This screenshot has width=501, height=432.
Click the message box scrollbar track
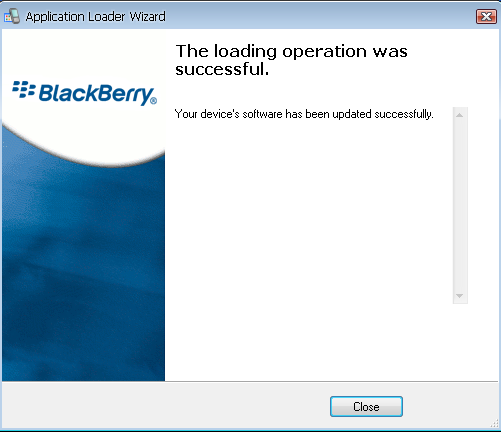460,205
